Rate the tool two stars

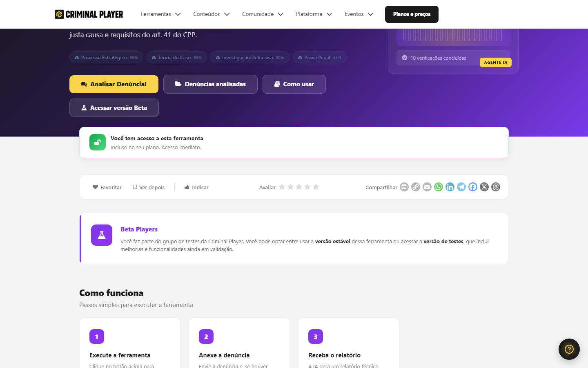click(x=290, y=187)
